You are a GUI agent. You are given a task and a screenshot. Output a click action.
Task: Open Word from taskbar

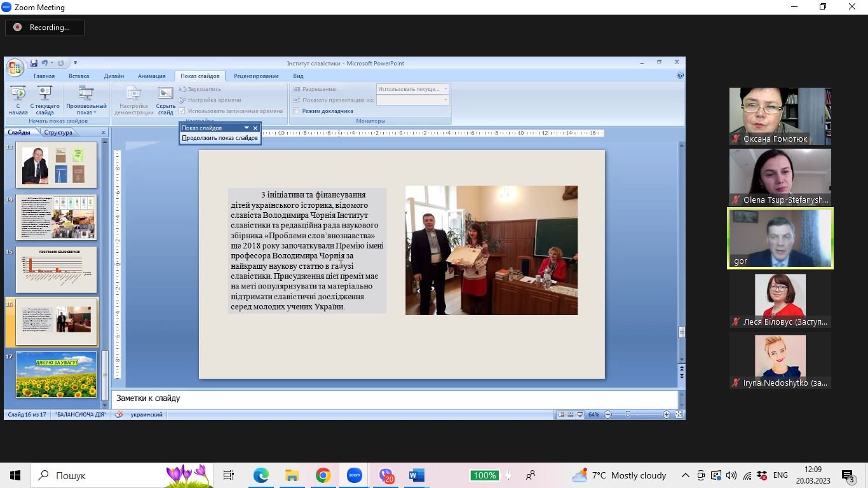(x=417, y=475)
